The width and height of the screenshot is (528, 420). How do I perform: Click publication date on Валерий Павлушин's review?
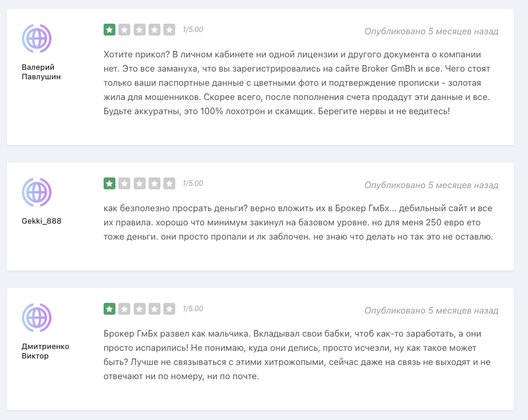point(431,31)
